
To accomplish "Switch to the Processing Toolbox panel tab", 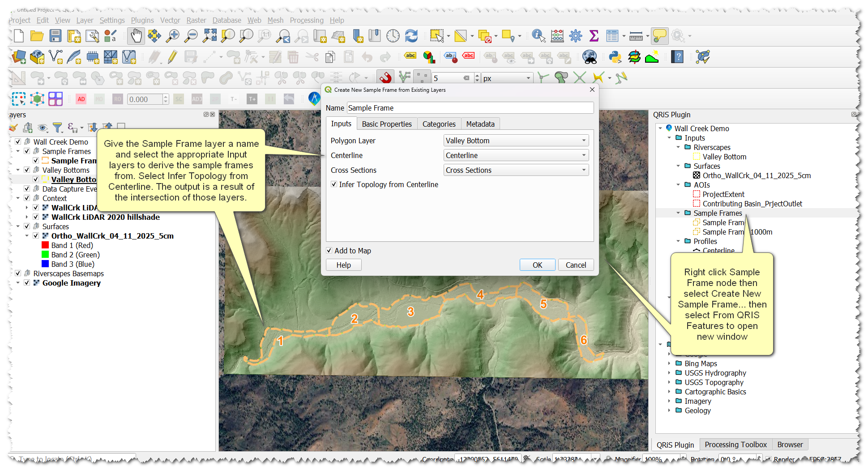I will point(735,444).
